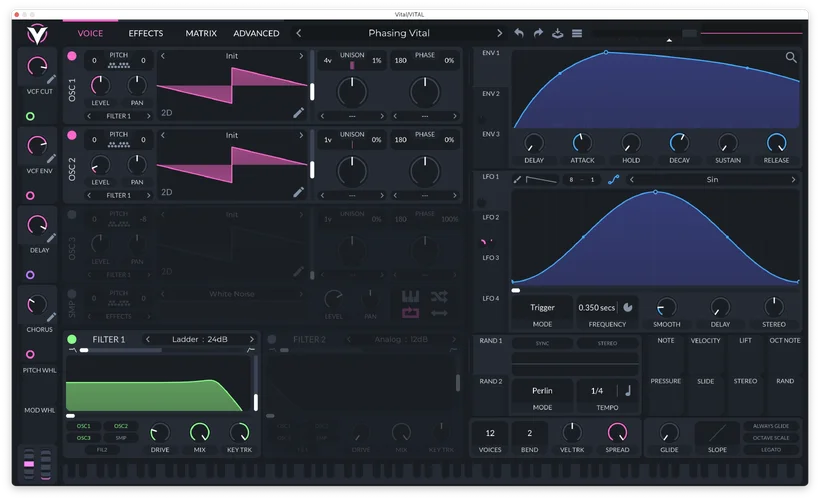Viewport: 820px width, 500px height.
Task: Click the undo arrow icon
Action: point(519,33)
